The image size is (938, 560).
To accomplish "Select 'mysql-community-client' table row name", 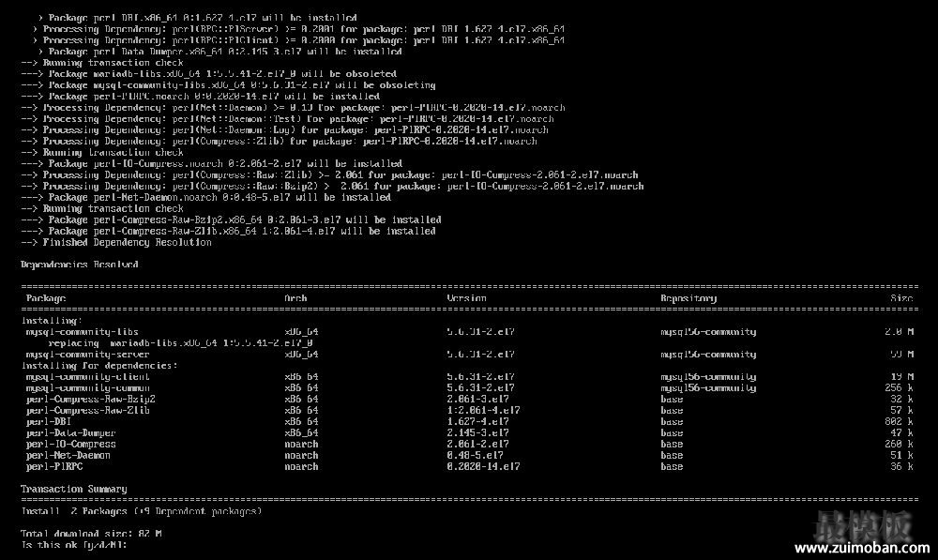I will (88, 377).
